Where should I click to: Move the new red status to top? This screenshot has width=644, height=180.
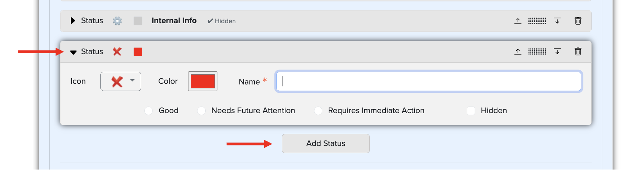518,51
